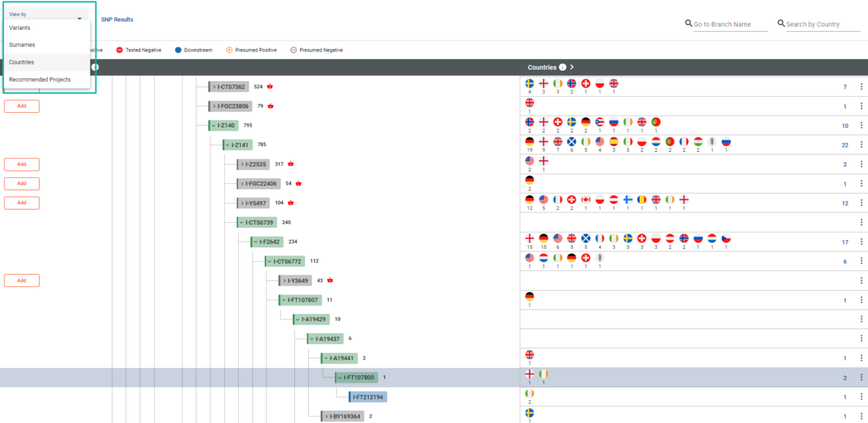Click the crown icon beside I-CTS7362
This screenshot has height=423, width=868.
(x=268, y=86)
